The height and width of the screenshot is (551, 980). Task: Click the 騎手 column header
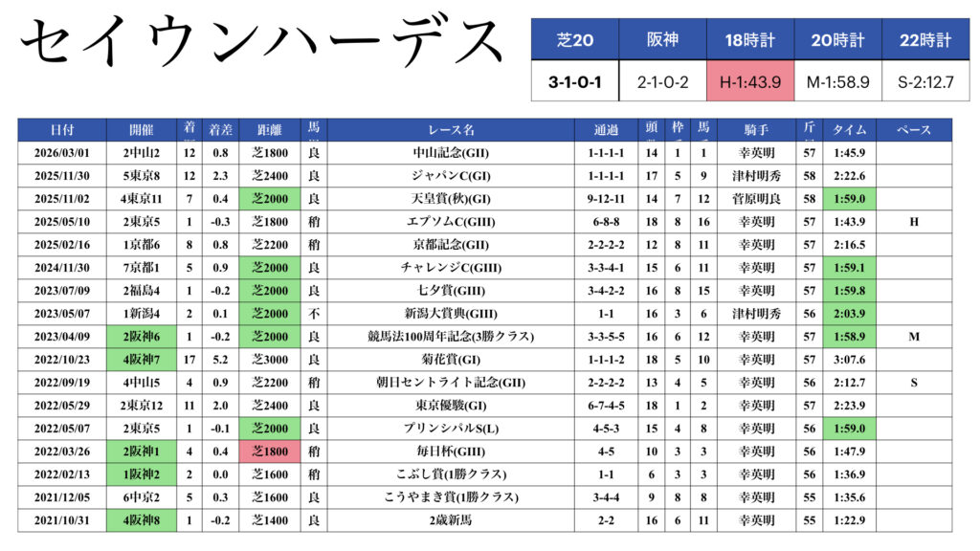[x=756, y=130]
